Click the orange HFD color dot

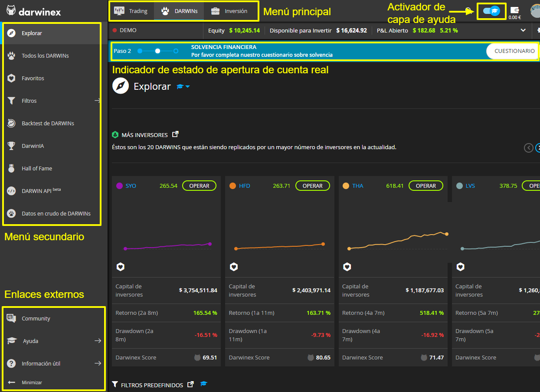(232, 186)
